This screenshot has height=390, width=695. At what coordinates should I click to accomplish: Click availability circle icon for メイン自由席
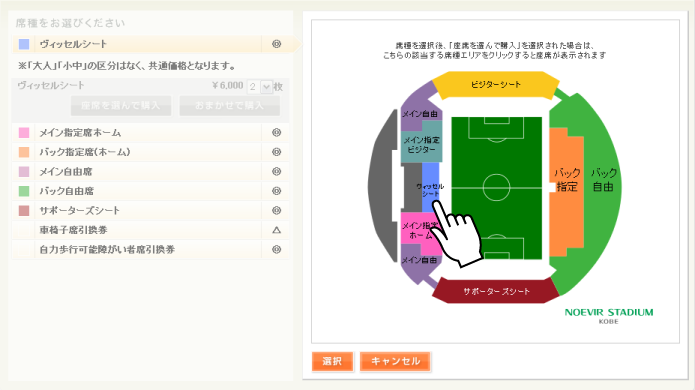(277, 172)
